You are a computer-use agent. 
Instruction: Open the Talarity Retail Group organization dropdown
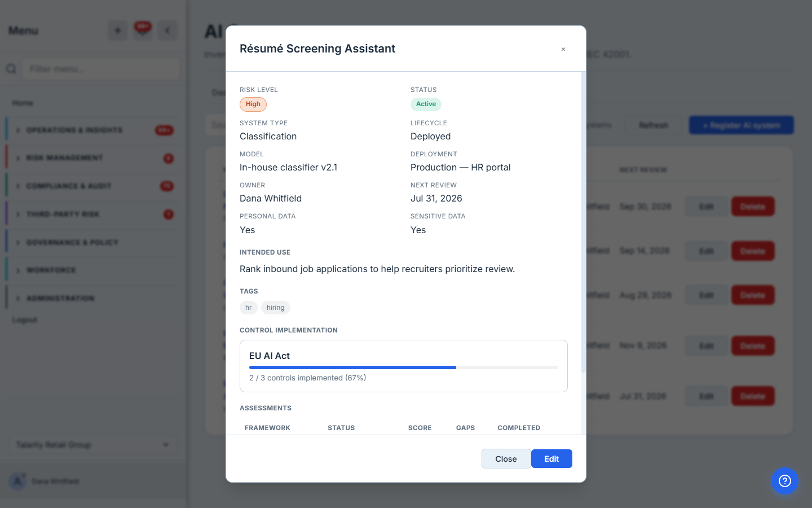[x=92, y=445]
